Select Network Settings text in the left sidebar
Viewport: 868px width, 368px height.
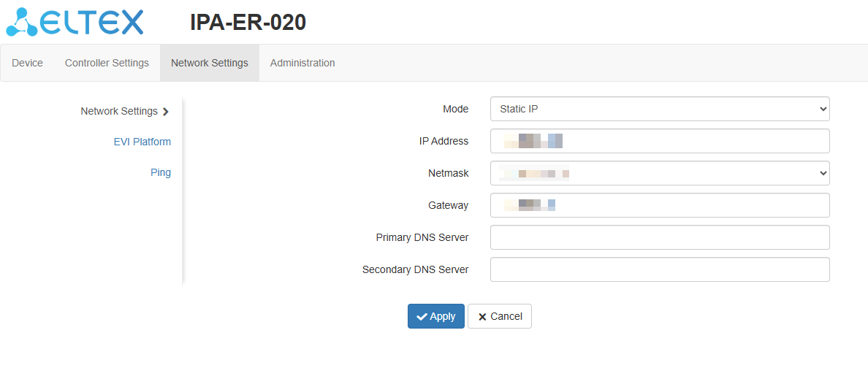click(119, 111)
